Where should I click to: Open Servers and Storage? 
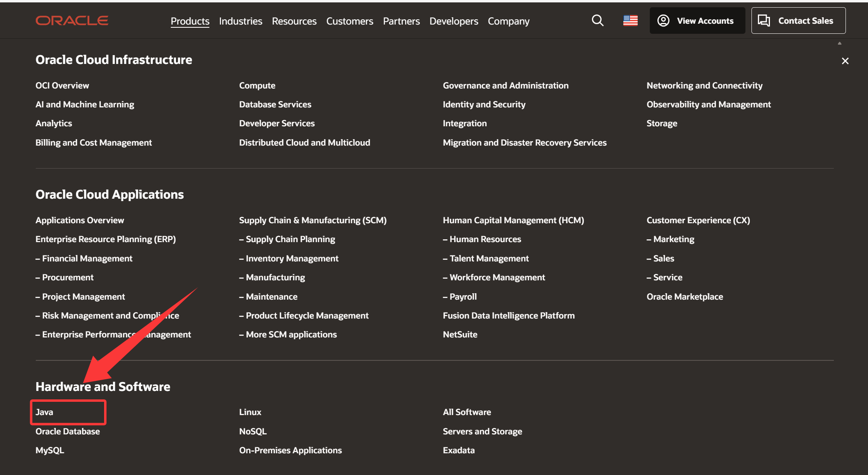click(x=482, y=431)
